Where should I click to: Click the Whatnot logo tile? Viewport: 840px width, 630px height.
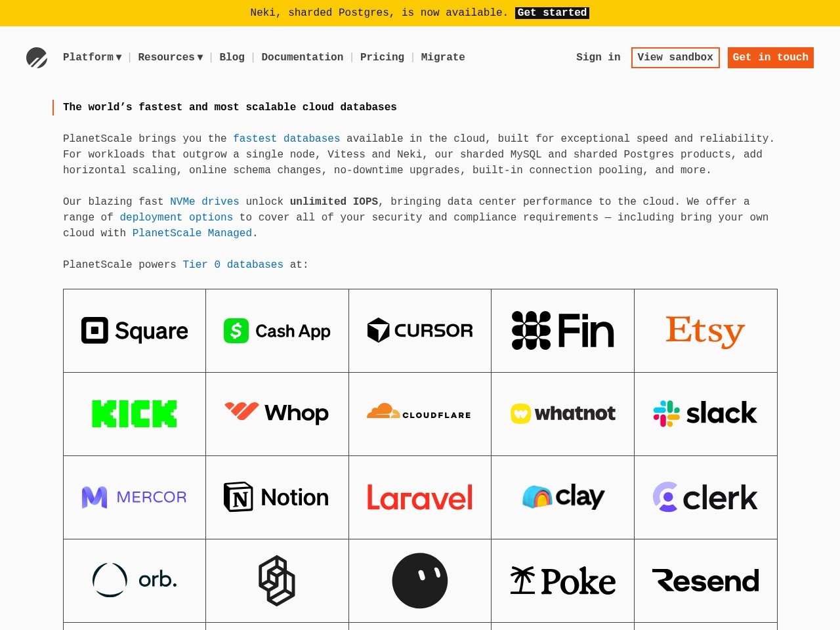(x=562, y=414)
